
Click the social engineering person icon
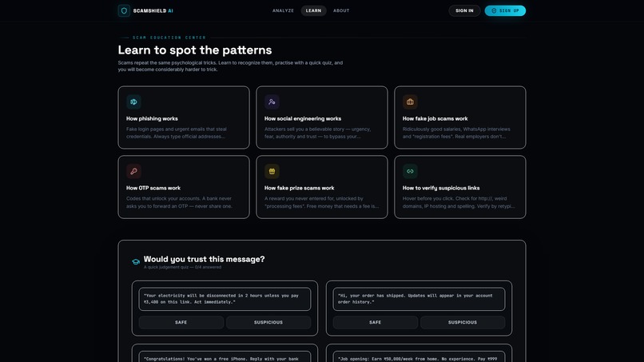(272, 102)
